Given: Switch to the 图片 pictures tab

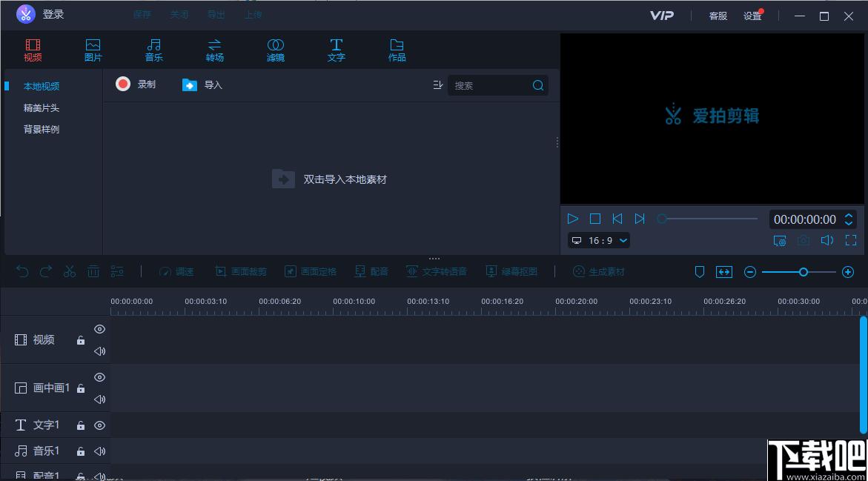Looking at the screenshot, I should [x=93, y=50].
